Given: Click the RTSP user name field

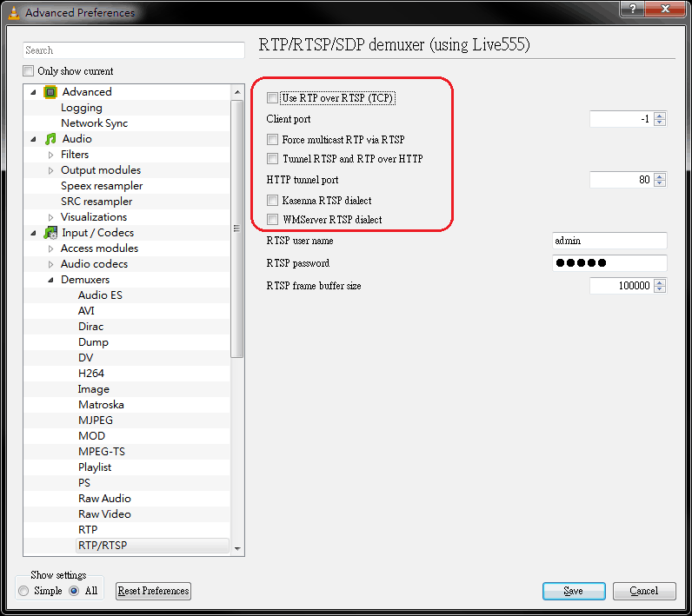Looking at the screenshot, I should coord(609,241).
